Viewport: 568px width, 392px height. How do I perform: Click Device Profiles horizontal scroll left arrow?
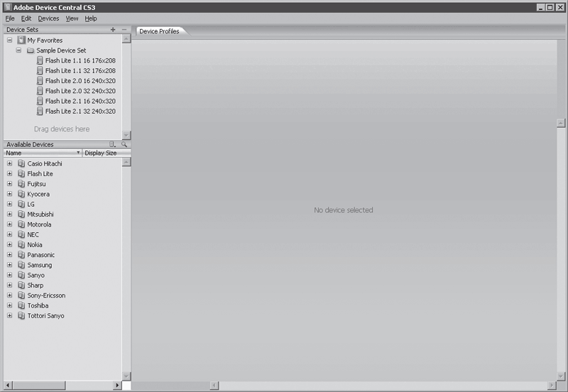click(x=214, y=386)
